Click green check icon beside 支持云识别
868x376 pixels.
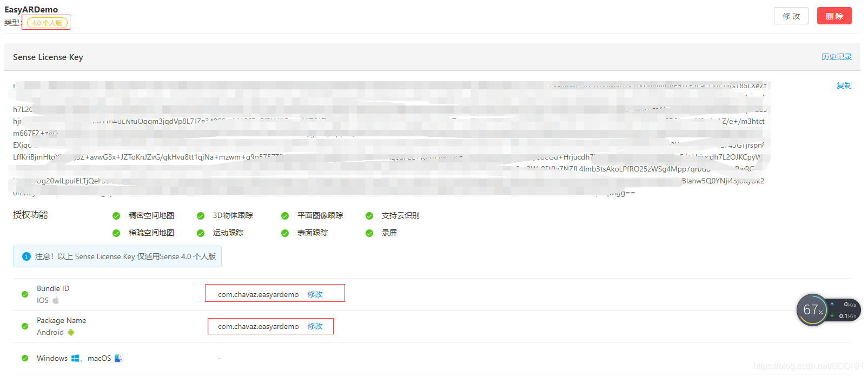tap(369, 216)
